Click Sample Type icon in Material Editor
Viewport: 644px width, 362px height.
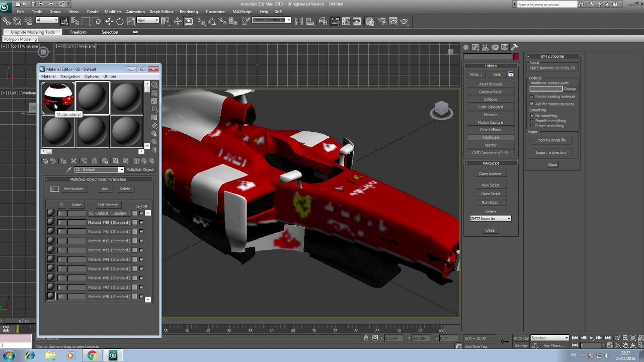pyautogui.click(x=154, y=84)
